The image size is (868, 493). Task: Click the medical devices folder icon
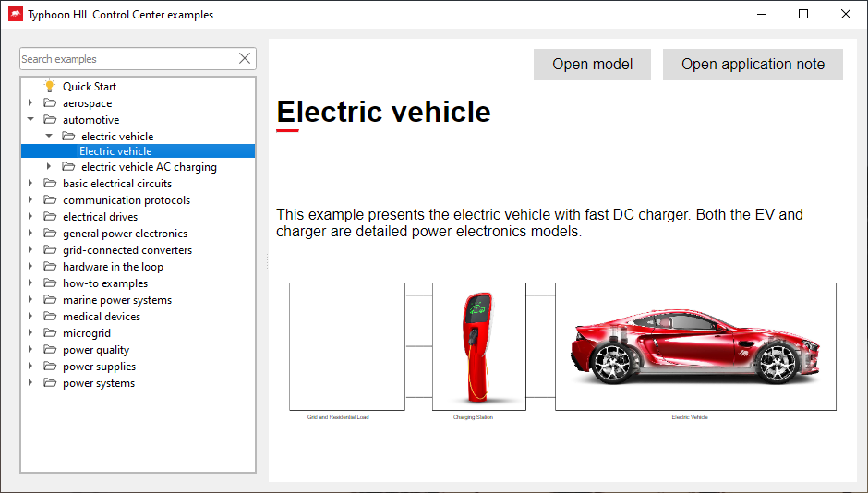point(50,316)
